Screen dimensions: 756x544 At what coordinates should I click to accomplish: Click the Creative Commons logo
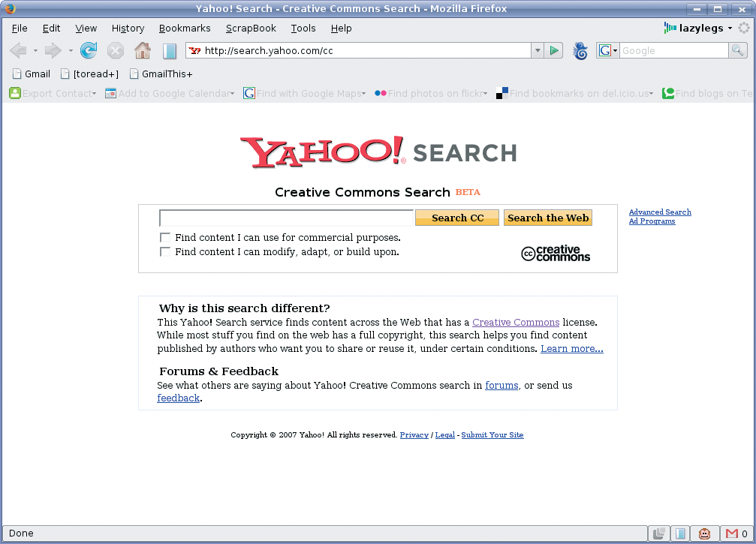556,254
